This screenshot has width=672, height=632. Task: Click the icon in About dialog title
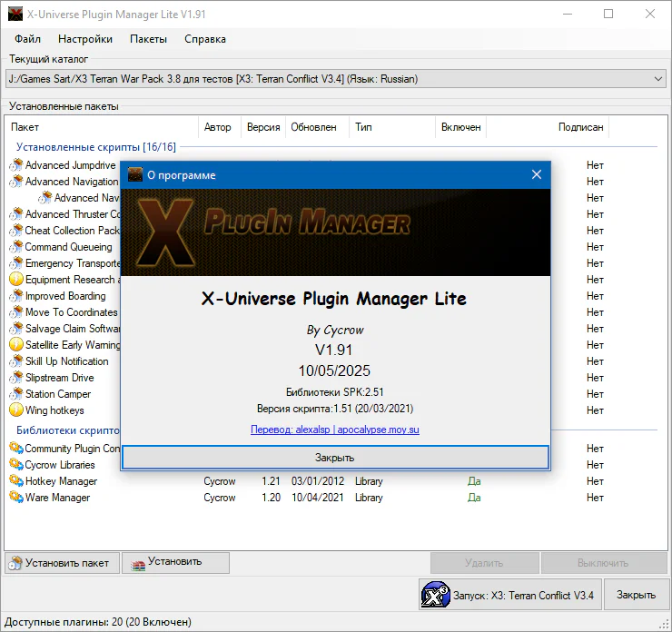tap(135, 175)
